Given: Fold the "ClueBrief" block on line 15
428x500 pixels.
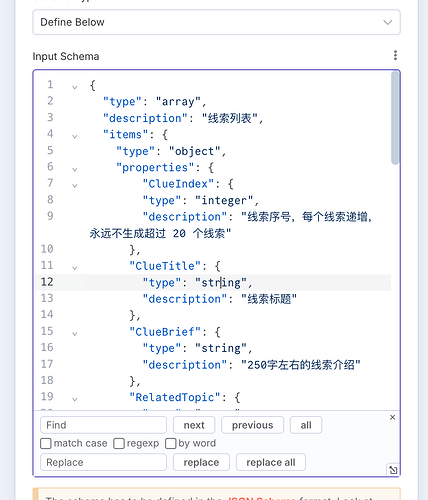Looking at the screenshot, I should [x=75, y=334].
